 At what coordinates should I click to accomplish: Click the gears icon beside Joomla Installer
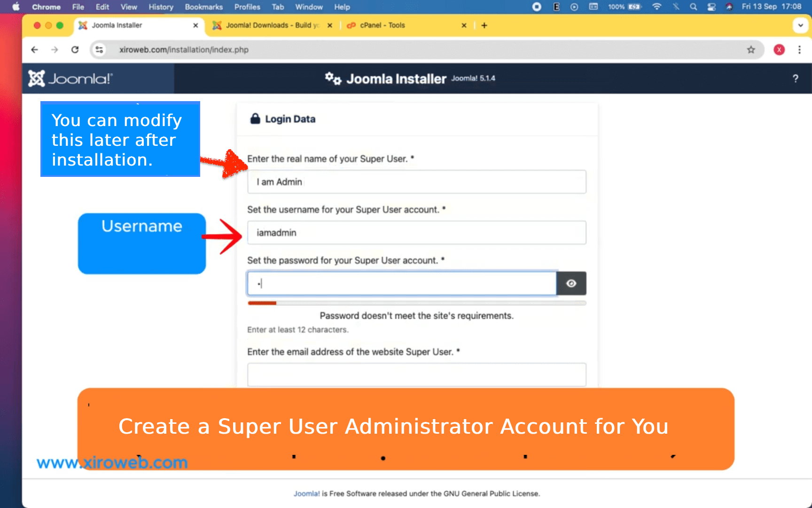(x=333, y=78)
